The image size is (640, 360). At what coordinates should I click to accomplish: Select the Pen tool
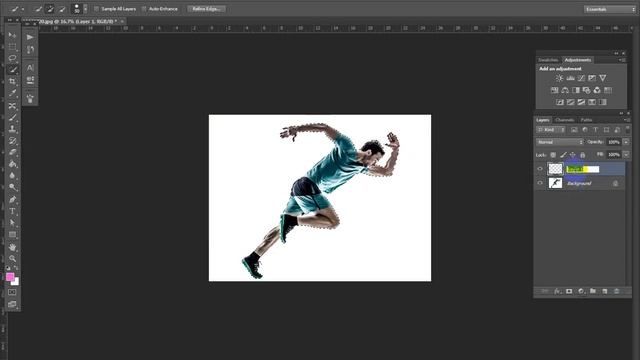12,200
